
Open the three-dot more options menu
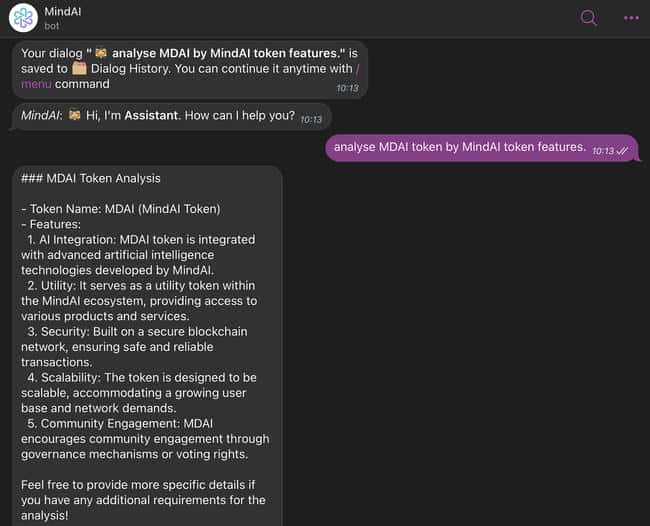pos(631,18)
